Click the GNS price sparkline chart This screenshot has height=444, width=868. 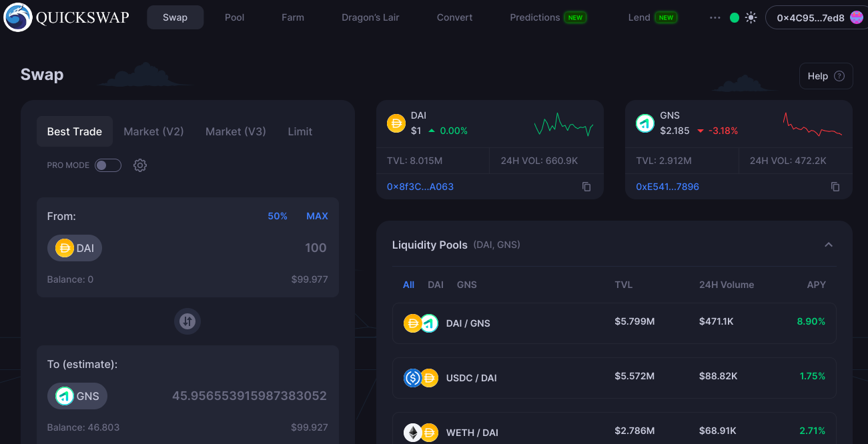coord(812,124)
